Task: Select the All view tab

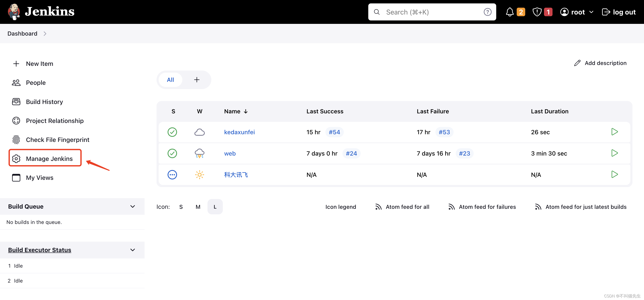Action: (x=170, y=80)
